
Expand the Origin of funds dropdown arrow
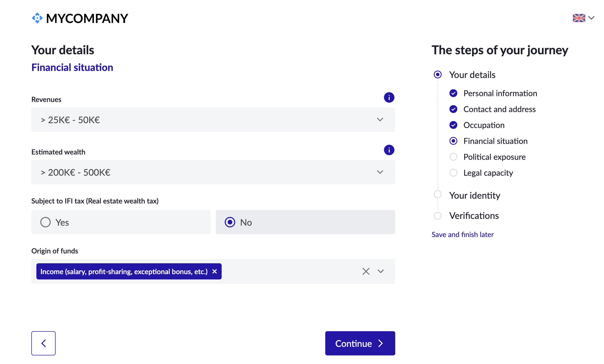coord(381,271)
